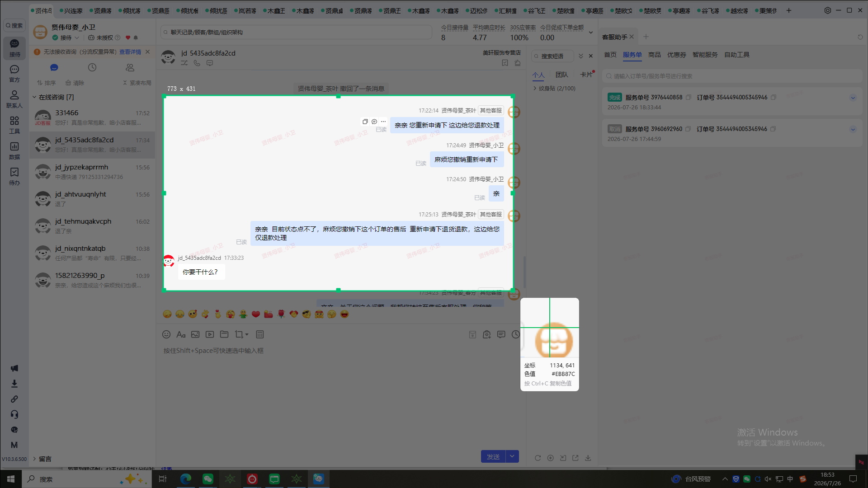
Task: Expand the stats panel chevron
Action: (x=590, y=33)
